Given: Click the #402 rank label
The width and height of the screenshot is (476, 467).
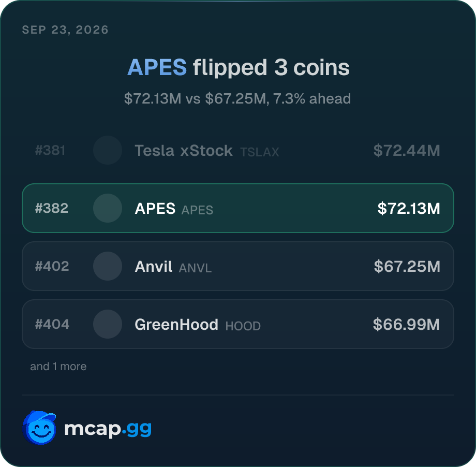Looking at the screenshot, I should coord(52,267).
